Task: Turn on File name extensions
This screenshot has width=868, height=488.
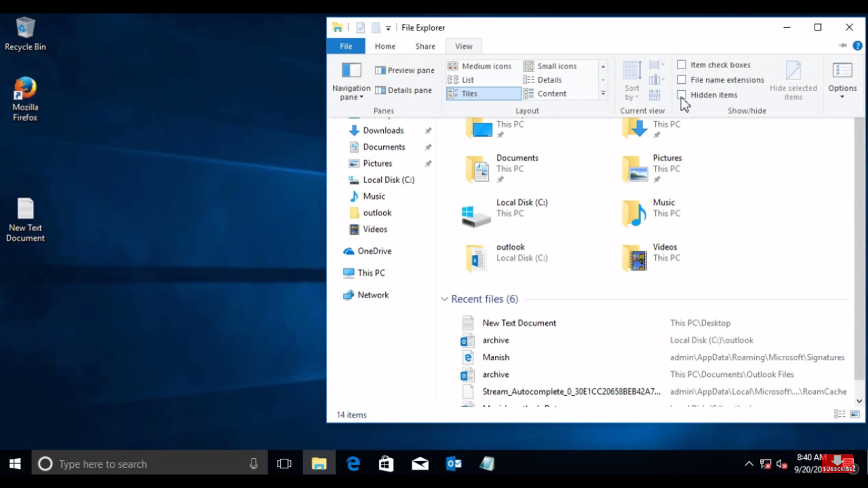Action: click(x=682, y=79)
